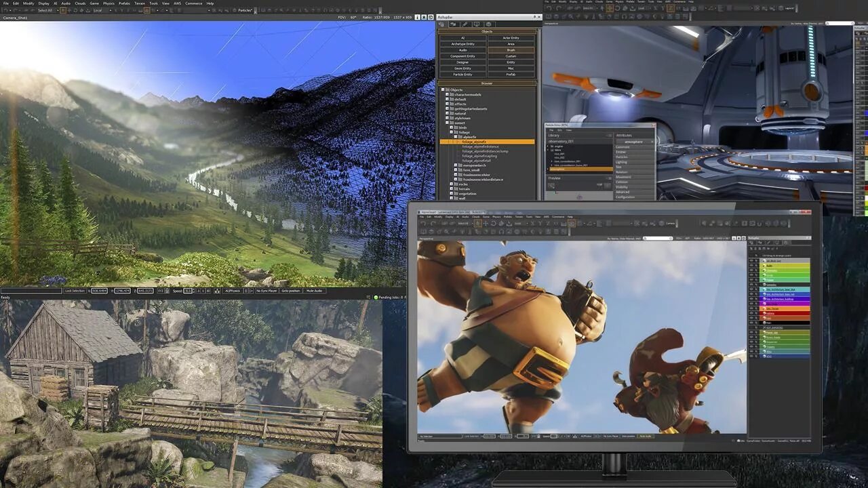This screenshot has width=868, height=488.
Task: Toggle Mute Audio in the landscape editor status bar
Action: click(315, 291)
